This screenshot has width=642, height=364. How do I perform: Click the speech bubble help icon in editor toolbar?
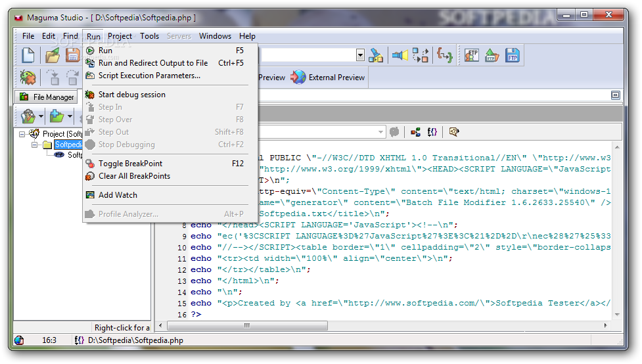pyautogui.click(x=453, y=132)
